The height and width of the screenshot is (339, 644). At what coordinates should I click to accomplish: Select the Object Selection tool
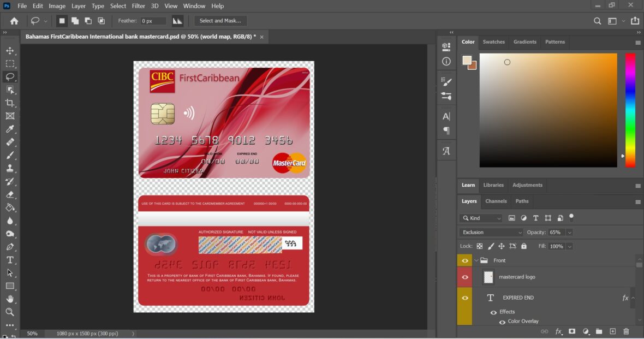(x=10, y=90)
